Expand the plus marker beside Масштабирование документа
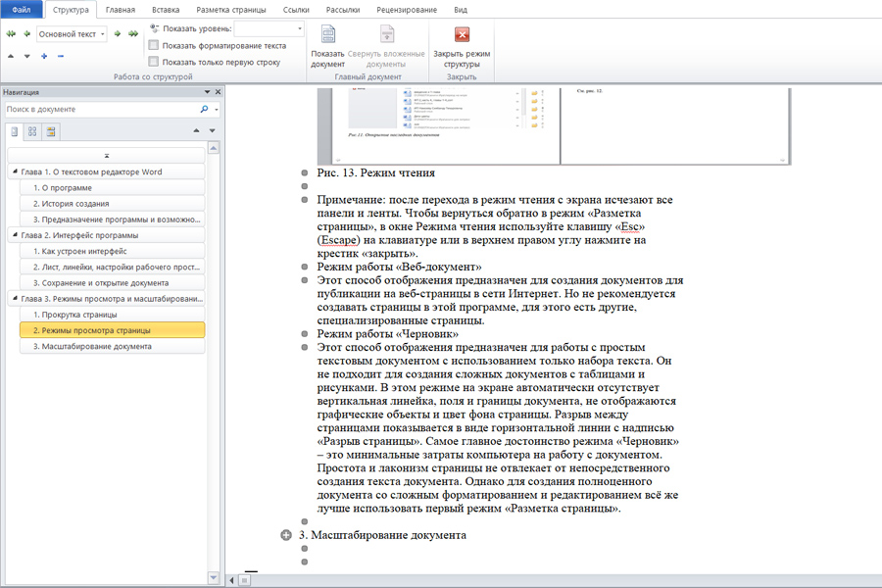This screenshot has width=882, height=588. click(x=286, y=535)
